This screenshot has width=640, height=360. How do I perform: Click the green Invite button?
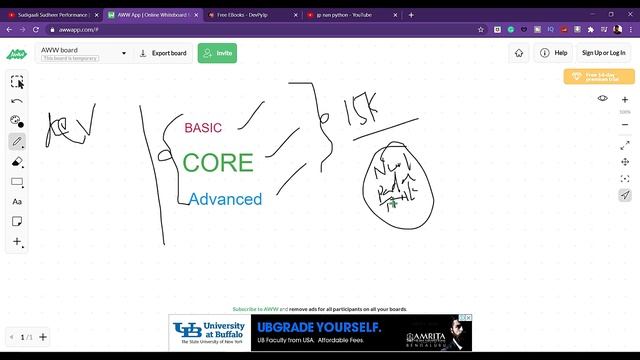[217, 53]
